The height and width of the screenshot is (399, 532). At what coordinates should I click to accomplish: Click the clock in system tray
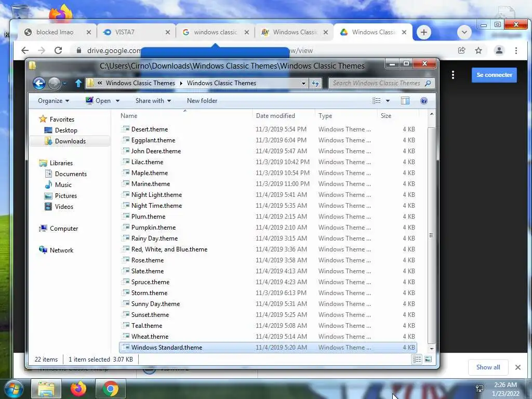(x=506, y=389)
